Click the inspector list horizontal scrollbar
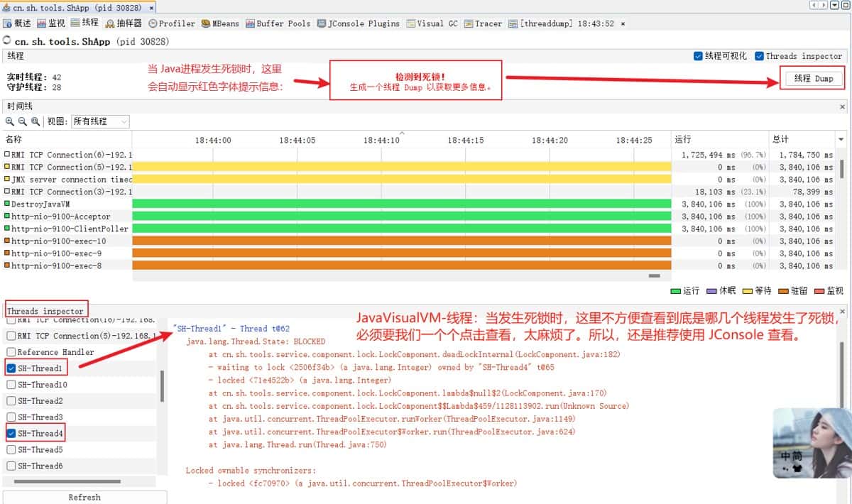 pyautogui.click(x=67, y=481)
